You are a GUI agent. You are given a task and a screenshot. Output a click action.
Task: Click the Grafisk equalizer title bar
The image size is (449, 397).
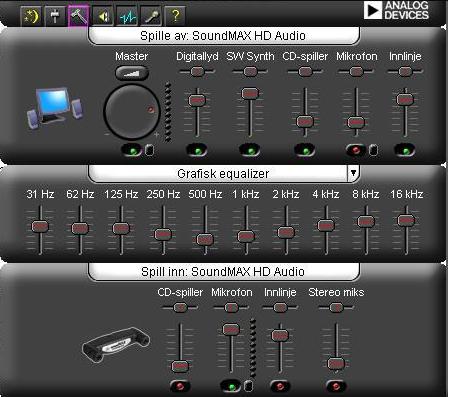[223, 173]
